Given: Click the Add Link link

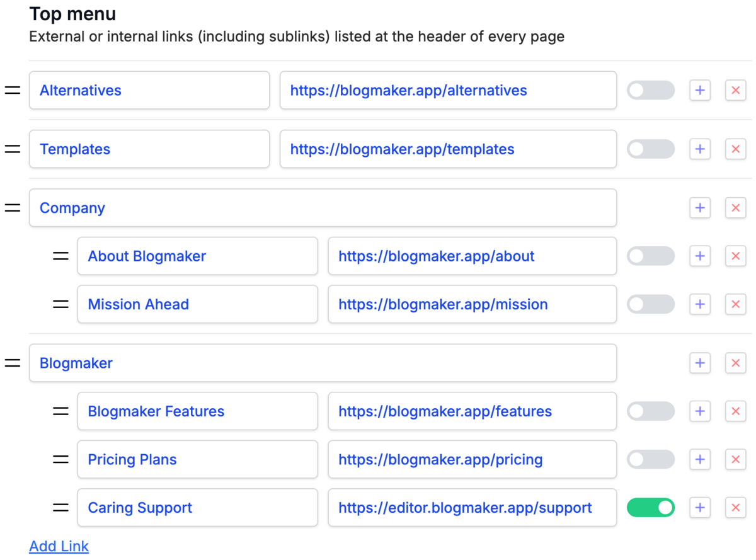Looking at the screenshot, I should (59, 546).
